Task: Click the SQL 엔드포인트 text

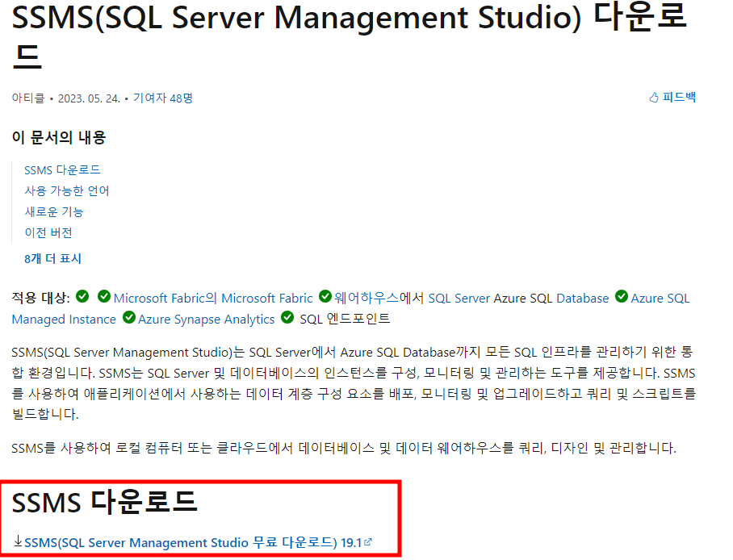Action: (x=345, y=319)
